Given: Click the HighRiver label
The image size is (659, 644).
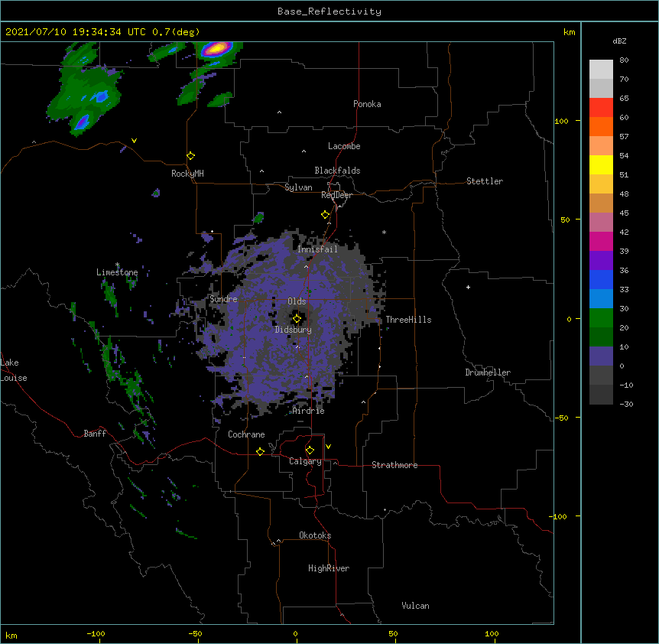Looking at the screenshot, I should [329, 568].
